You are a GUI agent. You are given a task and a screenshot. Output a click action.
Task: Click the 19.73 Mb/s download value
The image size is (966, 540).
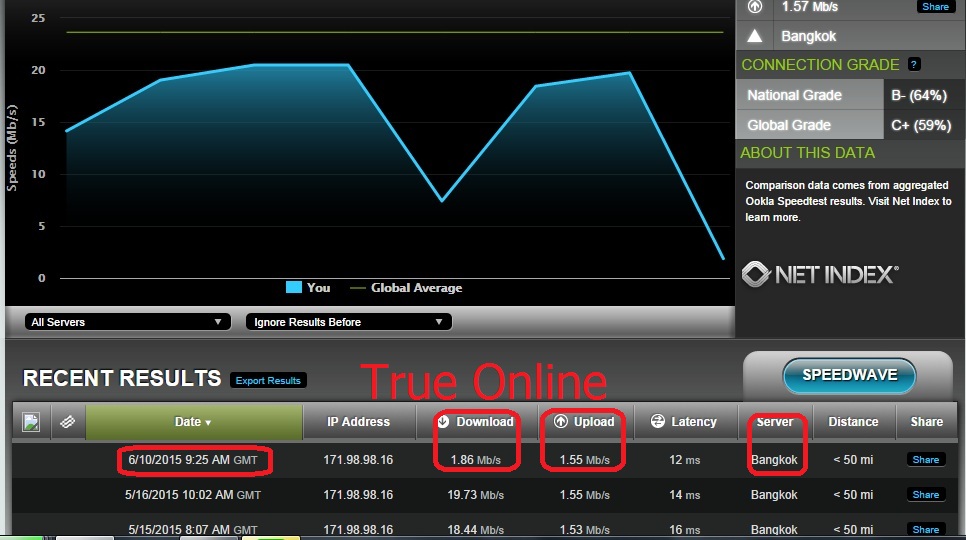476,495
